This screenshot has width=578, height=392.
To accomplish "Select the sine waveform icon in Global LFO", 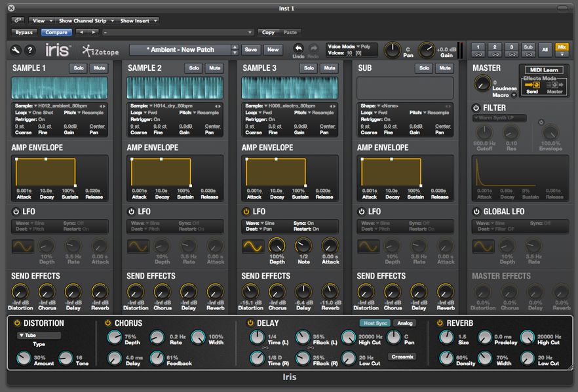I will pos(483,246).
